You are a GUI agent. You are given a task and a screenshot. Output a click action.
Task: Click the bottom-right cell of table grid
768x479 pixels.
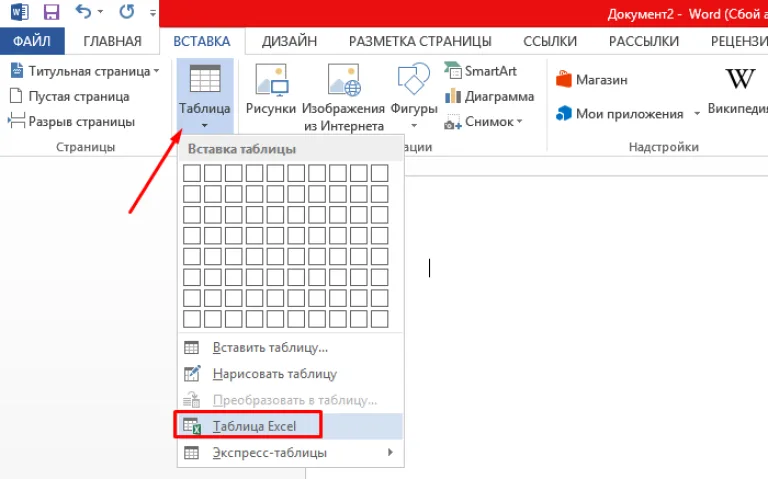[x=380, y=319]
